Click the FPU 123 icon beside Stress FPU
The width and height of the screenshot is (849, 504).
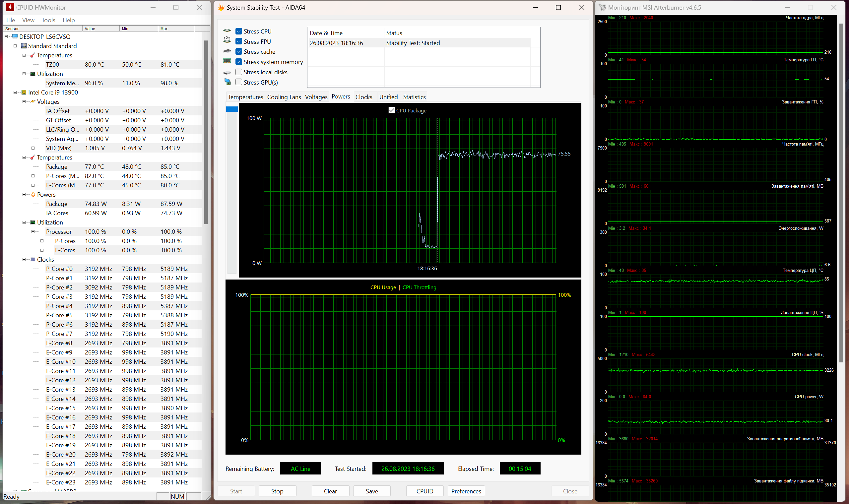click(227, 41)
